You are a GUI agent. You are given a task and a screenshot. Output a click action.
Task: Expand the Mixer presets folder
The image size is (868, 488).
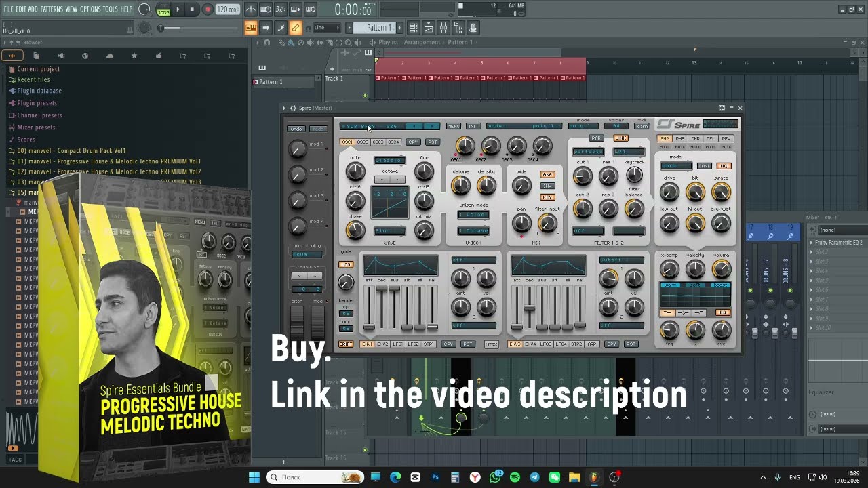click(x=36, y=127)
